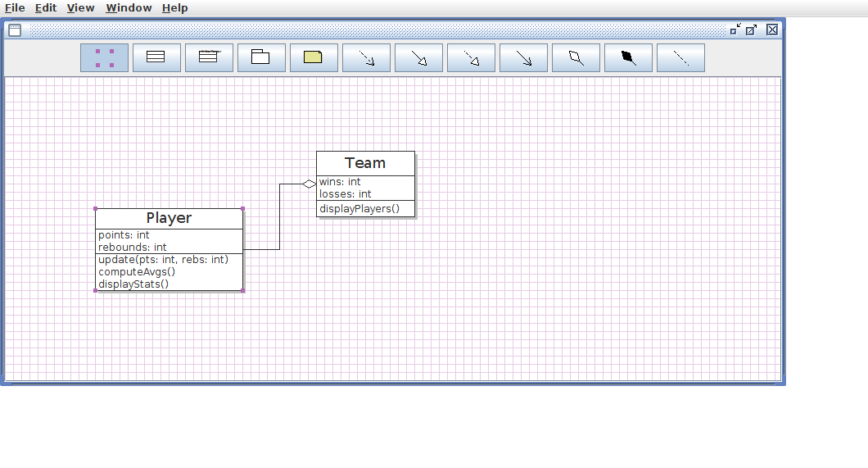Click the 'losses: int' attribute

pyautogui.click(x=346, y=194)
